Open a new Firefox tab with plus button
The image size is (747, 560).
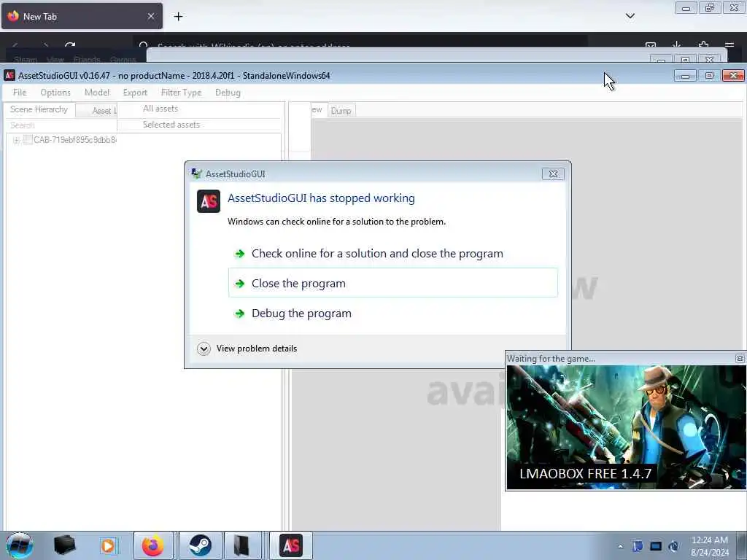pyautogui.click(x=178, y=16)
